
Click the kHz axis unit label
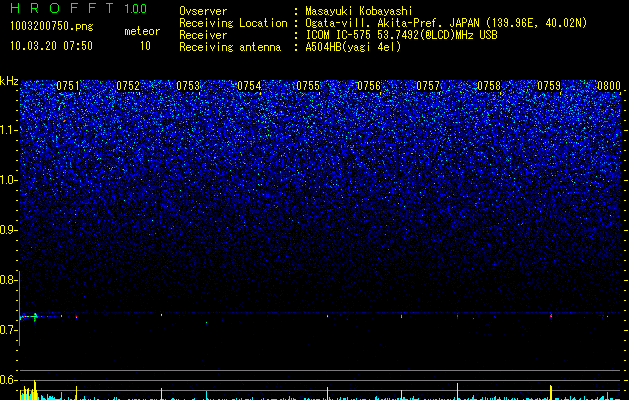[9, 81]
